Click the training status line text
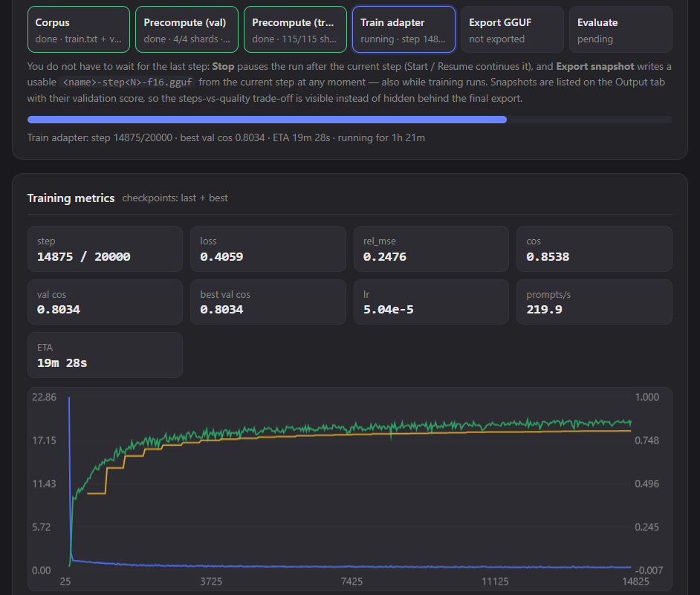Image resolution: width=700 pixels, height=595 pixels. click(226, 138)
